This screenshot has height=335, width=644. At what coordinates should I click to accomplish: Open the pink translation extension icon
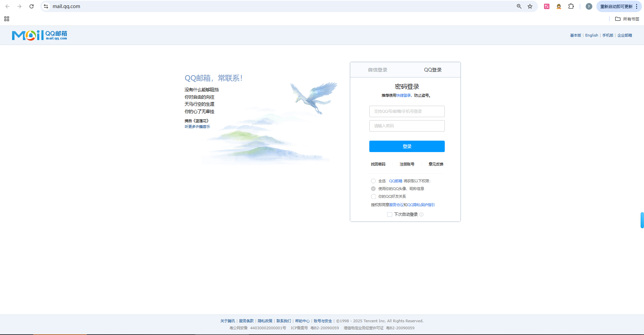[x=547, y=6]
